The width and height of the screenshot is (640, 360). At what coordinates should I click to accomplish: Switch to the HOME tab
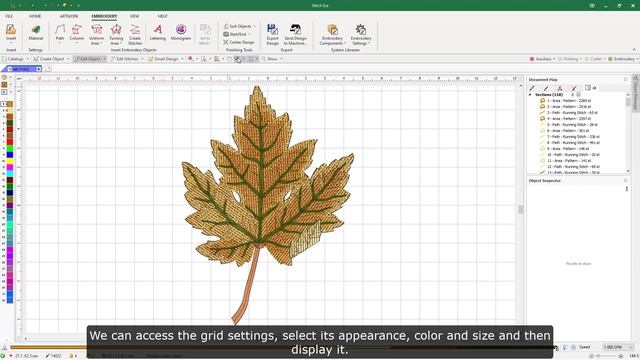coord(35,16)
